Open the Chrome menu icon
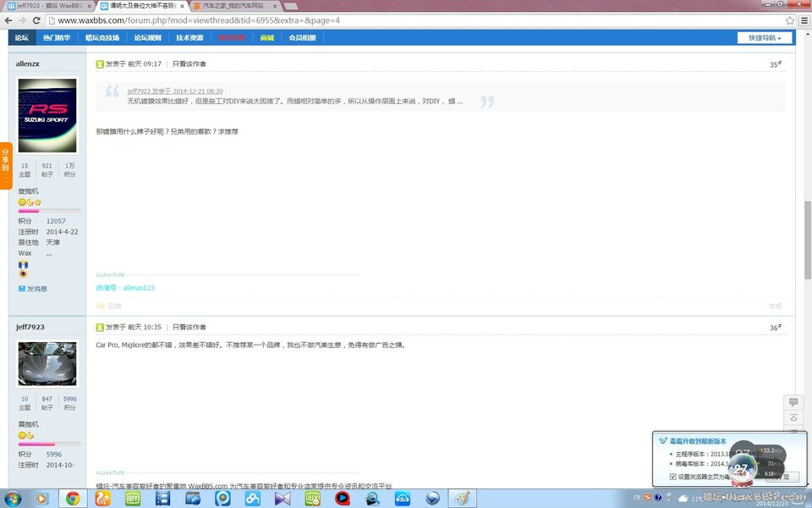Viewport: 812px width, 508px height. [804, 20]
